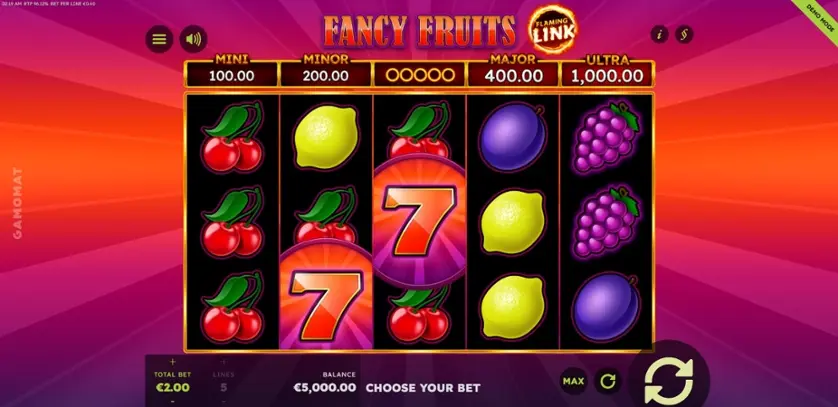Screen dimensions: 838x407
Task: Select the MINI 100.00 jackpot panel
Action: pyautogui.click(x=231, y=71)
